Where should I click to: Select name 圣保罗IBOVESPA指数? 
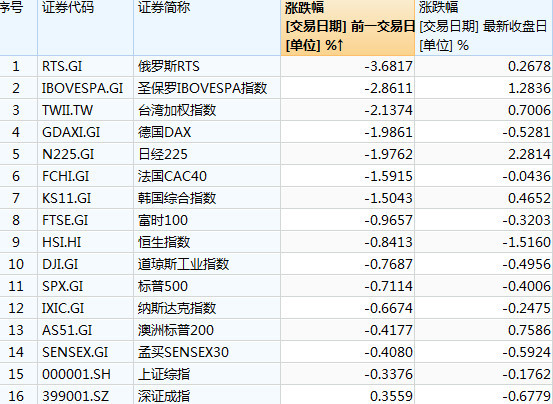pos(202,88)
